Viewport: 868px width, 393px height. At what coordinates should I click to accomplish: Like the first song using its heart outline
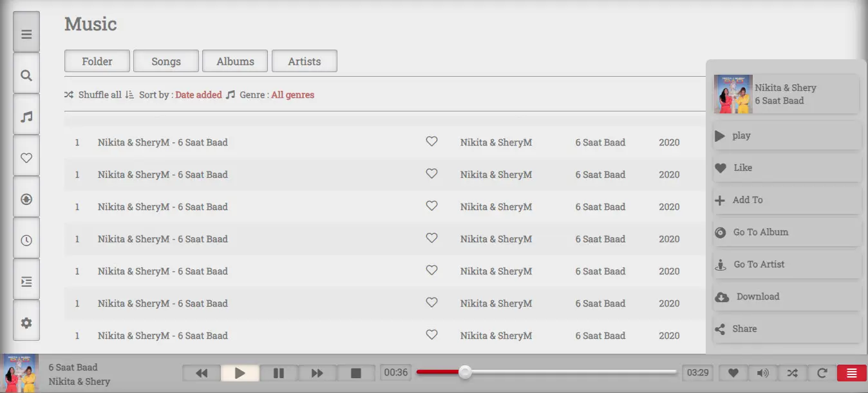click(431, 142)
